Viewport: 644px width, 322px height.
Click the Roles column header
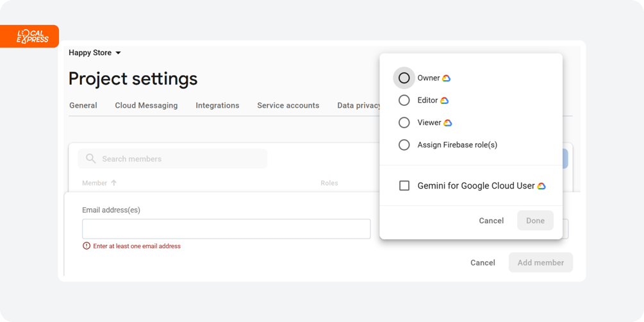[329, 183]
